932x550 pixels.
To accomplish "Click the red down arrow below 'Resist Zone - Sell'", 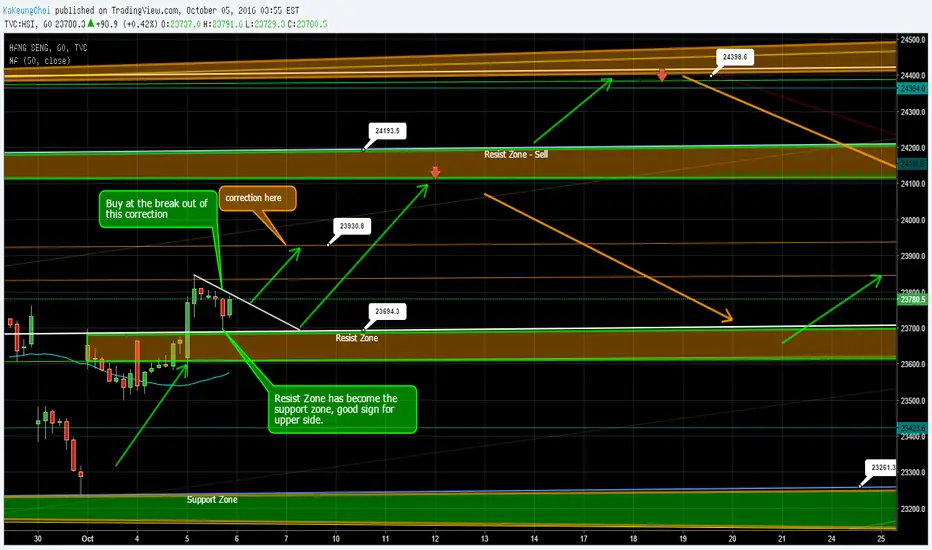I will [435, 172].
